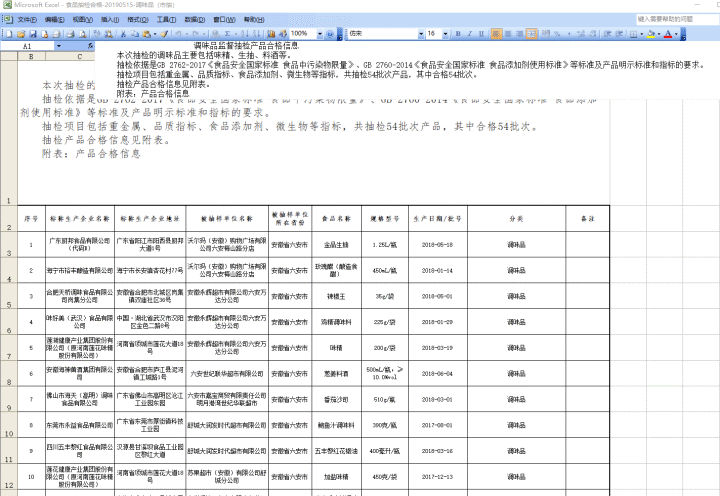720x496 pixels.
Task: Expand standard toolbar options arrow
Action: pos(340,34)
